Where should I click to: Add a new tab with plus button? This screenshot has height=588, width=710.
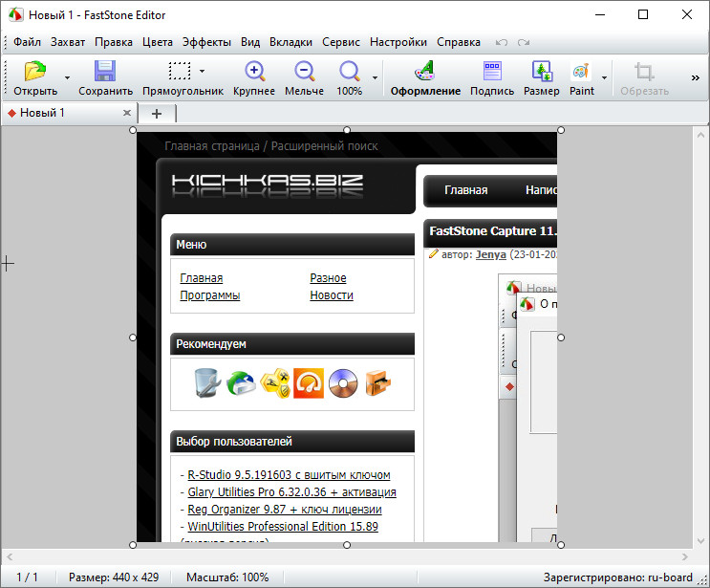[x=158, y=113]
